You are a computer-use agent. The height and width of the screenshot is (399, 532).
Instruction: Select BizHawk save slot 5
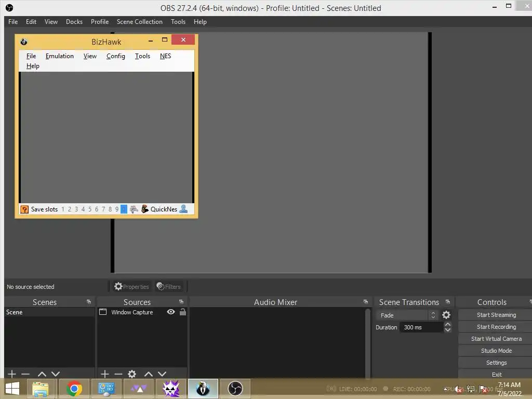click(x=90, y=209)
